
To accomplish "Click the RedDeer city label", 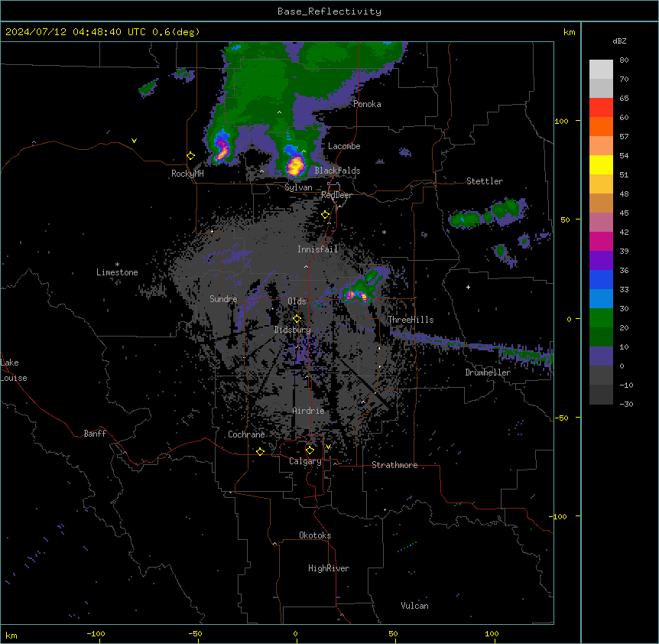I will pyautogui.click(x=336, y=195).
